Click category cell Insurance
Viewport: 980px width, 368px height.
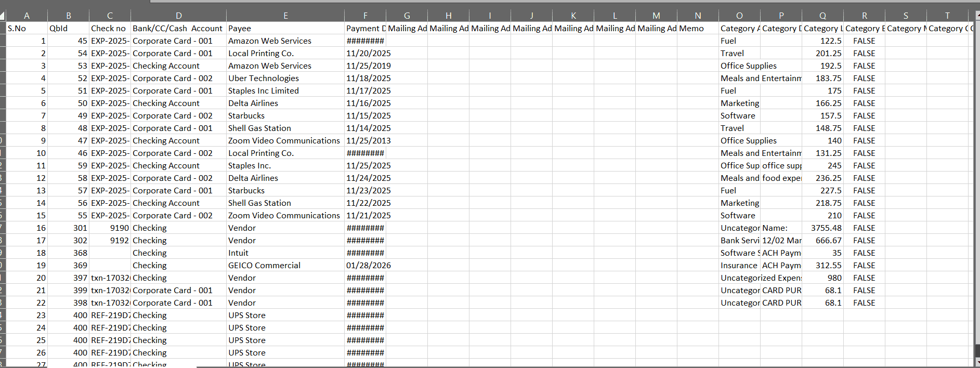(739, 265)
